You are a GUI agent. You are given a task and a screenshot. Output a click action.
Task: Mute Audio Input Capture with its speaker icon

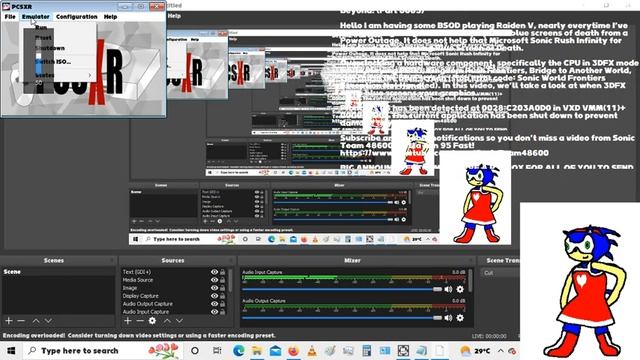pyautogui.click(x=448, y=289)
